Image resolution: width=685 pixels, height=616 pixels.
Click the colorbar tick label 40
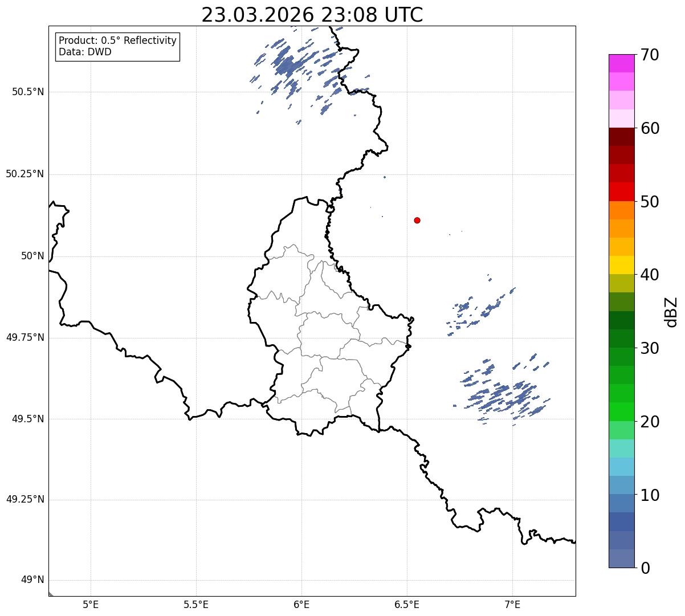(x=650, y=275)
